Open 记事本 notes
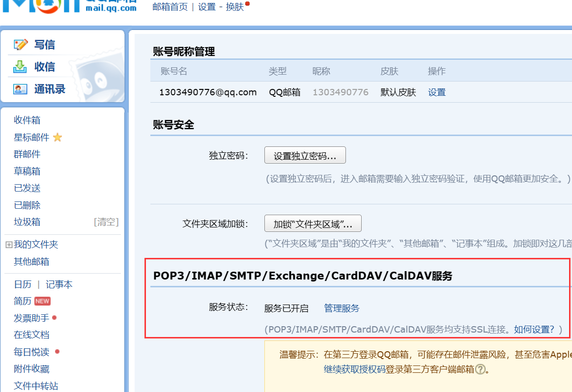This screenshot has height=392, width=572. click(59, 284)
